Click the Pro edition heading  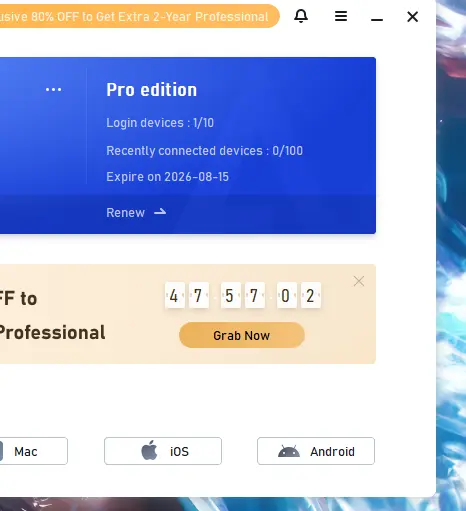pyautogui.click(x=152, y=90)
